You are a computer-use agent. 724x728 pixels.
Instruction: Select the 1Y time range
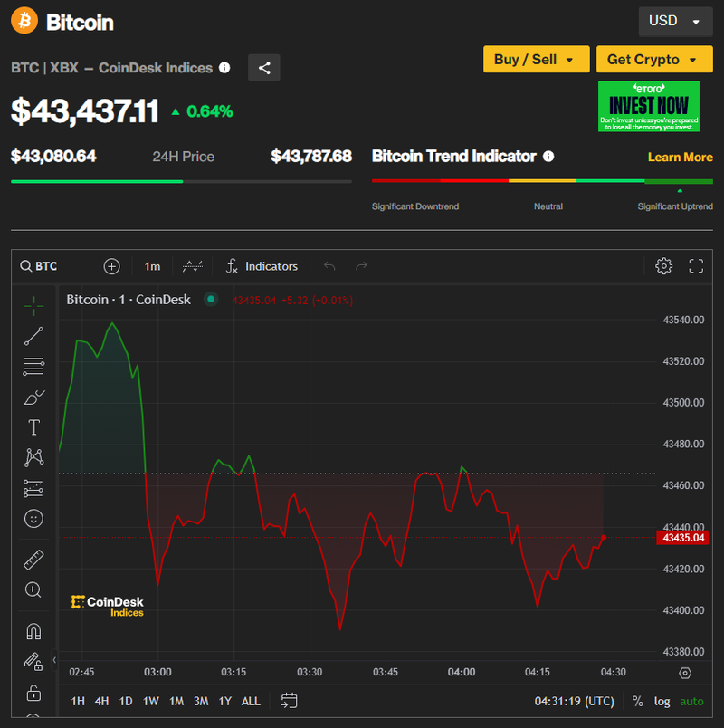point(224,701)
